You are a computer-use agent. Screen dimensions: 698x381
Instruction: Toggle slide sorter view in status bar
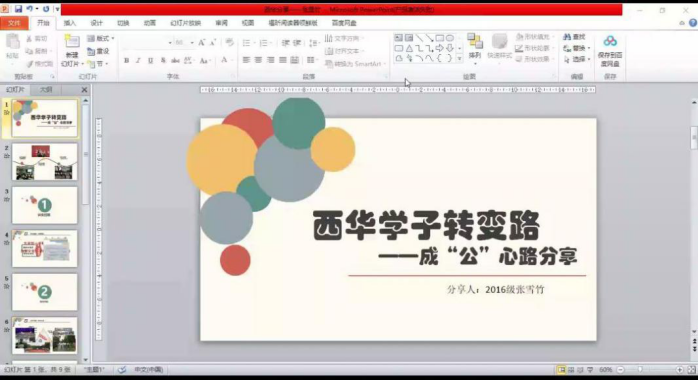571,370
